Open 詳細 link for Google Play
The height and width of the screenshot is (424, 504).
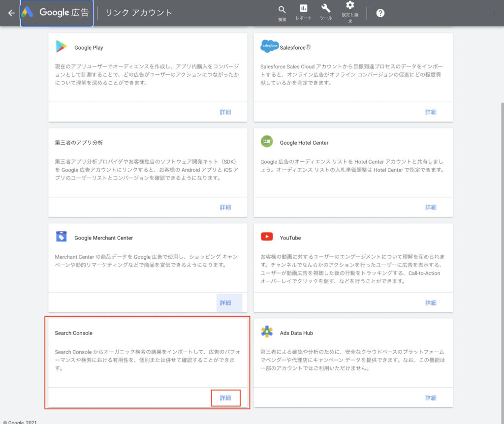tap(225, 112)
